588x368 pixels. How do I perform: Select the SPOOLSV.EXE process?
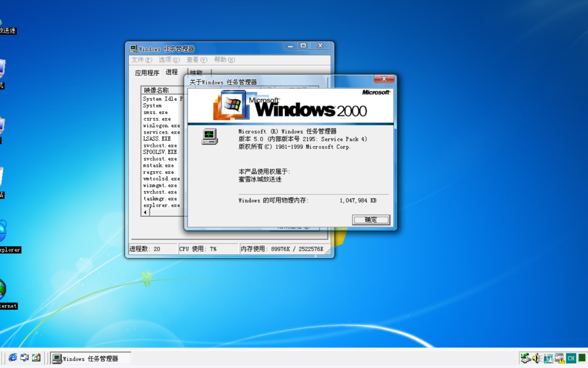160,152
